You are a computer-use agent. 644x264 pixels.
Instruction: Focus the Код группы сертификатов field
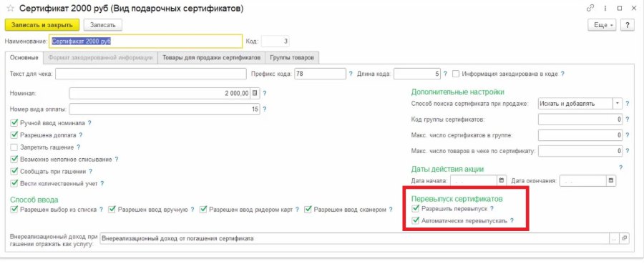[580, 119]
